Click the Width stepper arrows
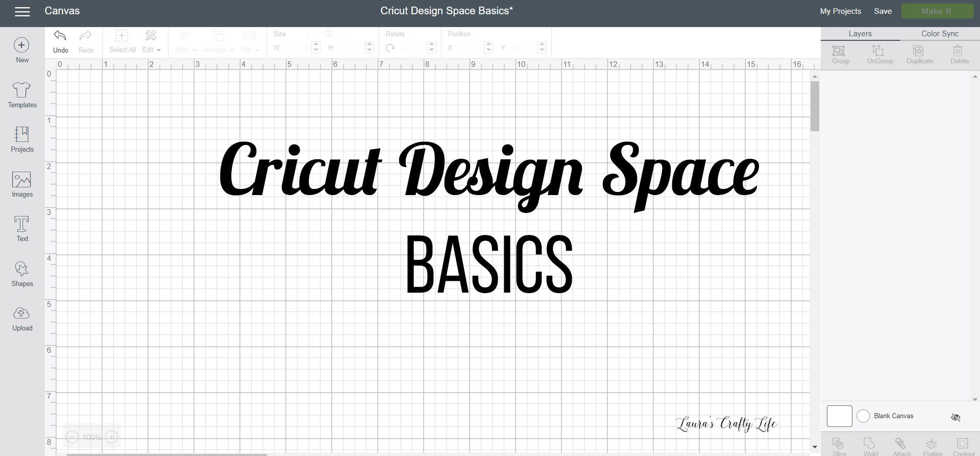The height and width of the screenshot is (456, 980). 316,47
